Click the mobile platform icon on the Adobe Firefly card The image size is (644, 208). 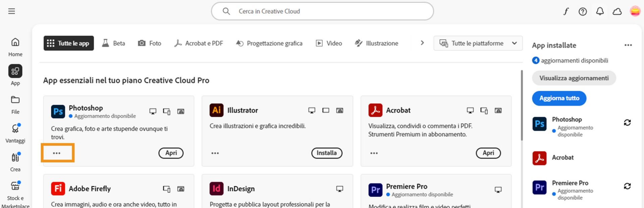click(167, 189)
